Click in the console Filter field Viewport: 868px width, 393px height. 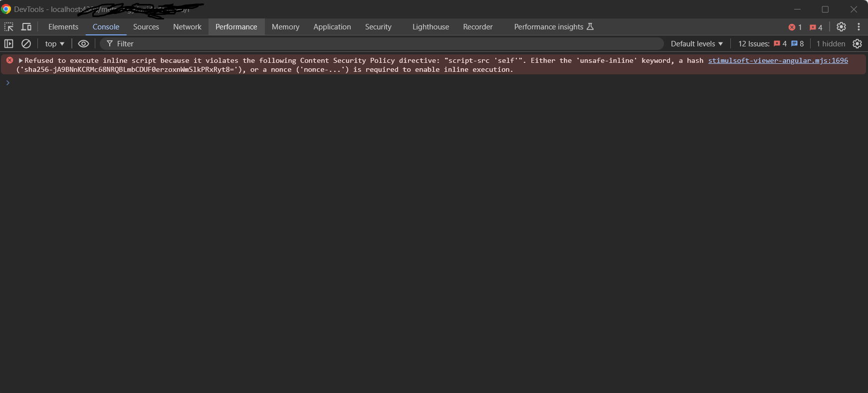point(379,44)
